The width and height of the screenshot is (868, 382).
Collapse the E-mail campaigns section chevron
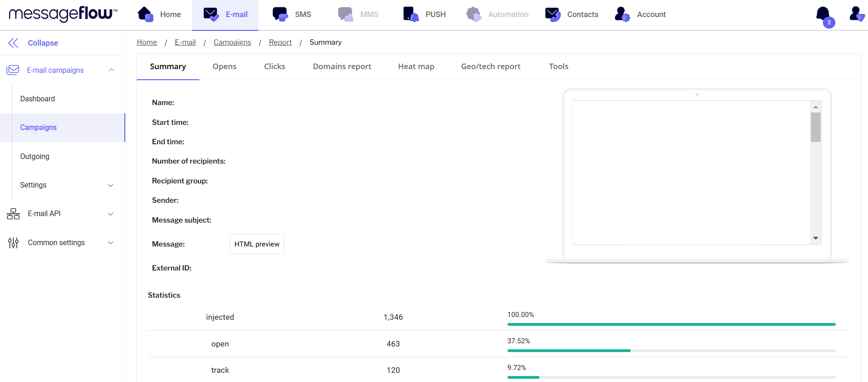click(x=111, y=70)
